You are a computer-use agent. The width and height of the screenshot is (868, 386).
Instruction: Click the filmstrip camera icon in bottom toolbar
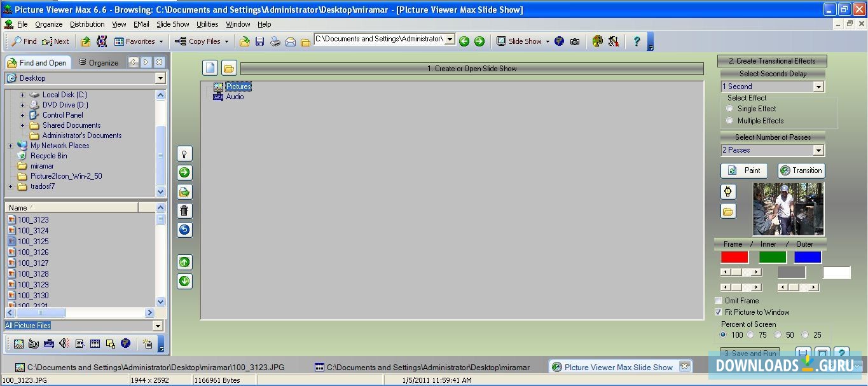[x=33, y=343]
